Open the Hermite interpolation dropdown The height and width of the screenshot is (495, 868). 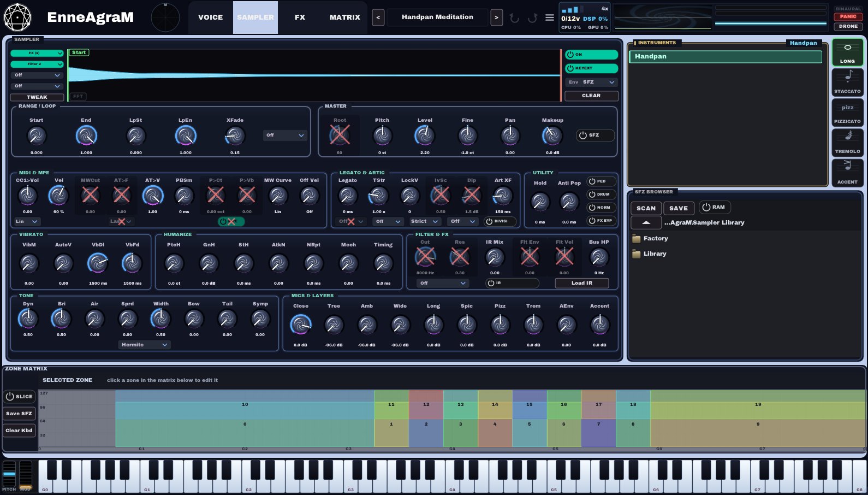(145, 345)
